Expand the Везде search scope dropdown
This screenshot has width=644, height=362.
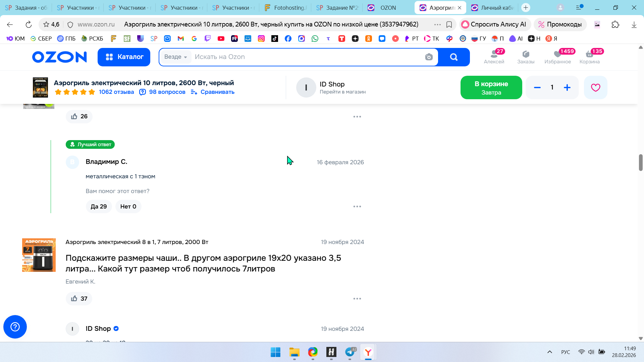coord(175,57)
